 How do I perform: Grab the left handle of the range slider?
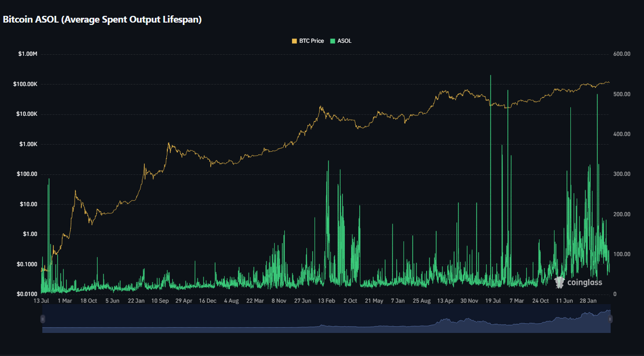coord(43,319)
